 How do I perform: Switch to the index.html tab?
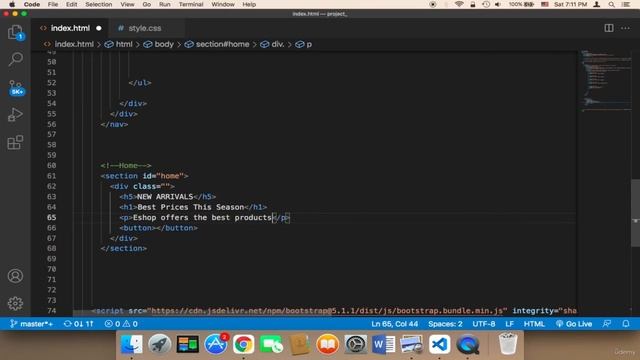70,28
